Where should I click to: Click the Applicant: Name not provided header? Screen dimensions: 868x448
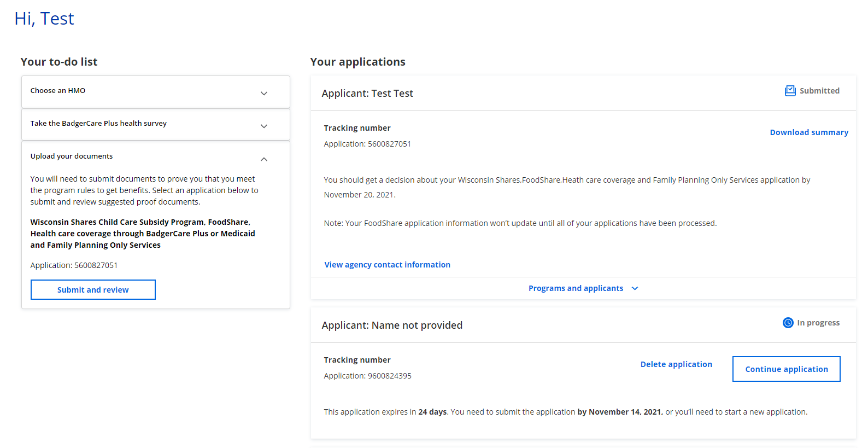(x=391, y=325)
